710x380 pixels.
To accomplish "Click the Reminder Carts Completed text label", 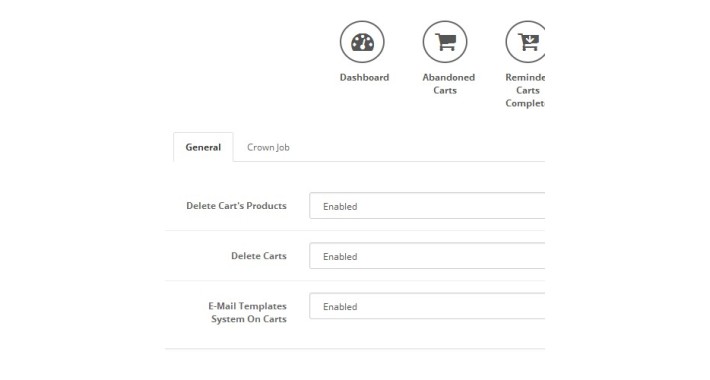I will pyautogui.click(x=525, y=90).
